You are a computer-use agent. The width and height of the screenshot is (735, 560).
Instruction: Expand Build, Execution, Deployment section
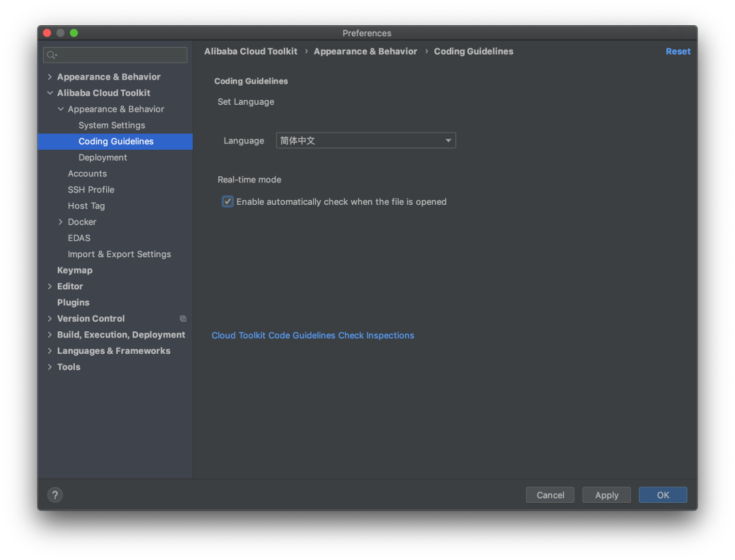point(50,335)
